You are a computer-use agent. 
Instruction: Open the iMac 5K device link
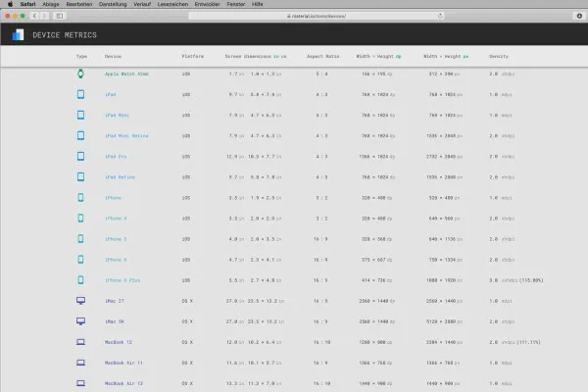[115, 321]
